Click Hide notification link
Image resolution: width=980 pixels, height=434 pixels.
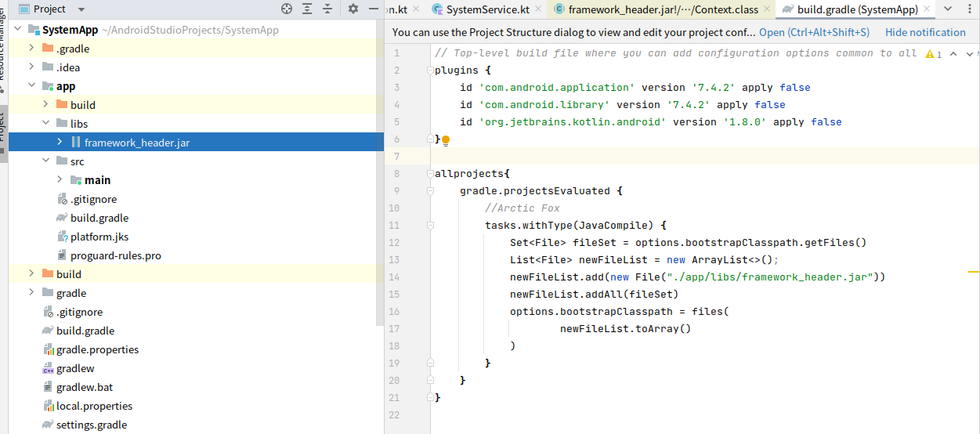[x=925, y=32]
